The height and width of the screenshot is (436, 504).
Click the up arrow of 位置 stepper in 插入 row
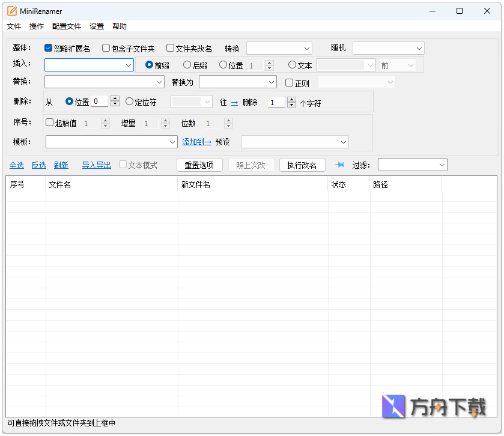pyautogui.click(x=269, y=62)
